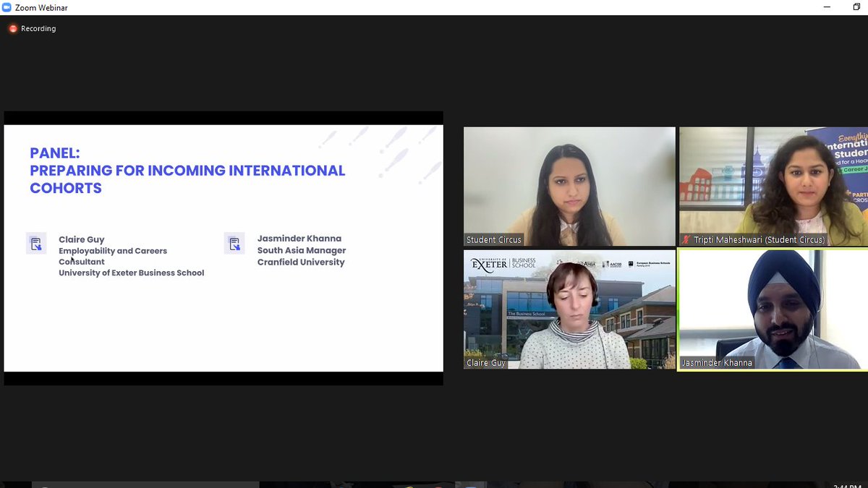Click the document icon beside Claire Guy on slide
The height and width of the screenshot is (488, 868).
[36, 244]
